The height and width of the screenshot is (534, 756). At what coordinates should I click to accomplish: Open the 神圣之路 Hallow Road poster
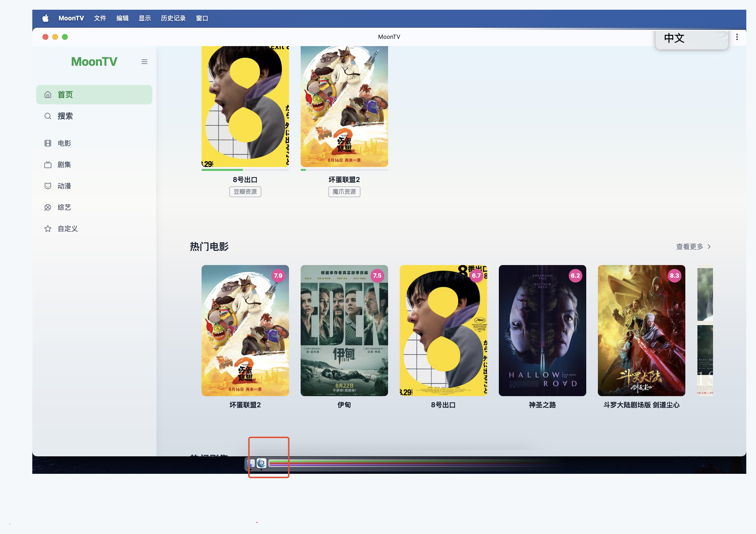(x=543, y=331)
